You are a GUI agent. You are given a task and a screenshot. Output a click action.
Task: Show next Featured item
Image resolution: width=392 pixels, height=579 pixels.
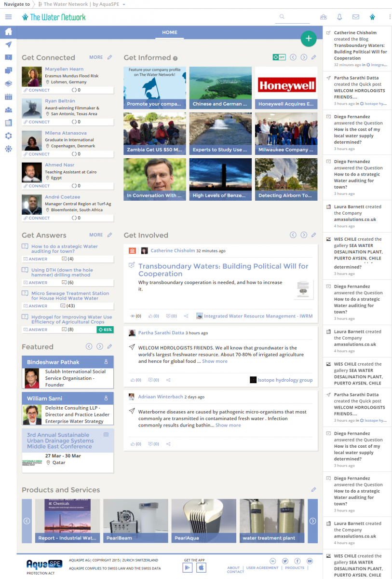coord(100,346)
